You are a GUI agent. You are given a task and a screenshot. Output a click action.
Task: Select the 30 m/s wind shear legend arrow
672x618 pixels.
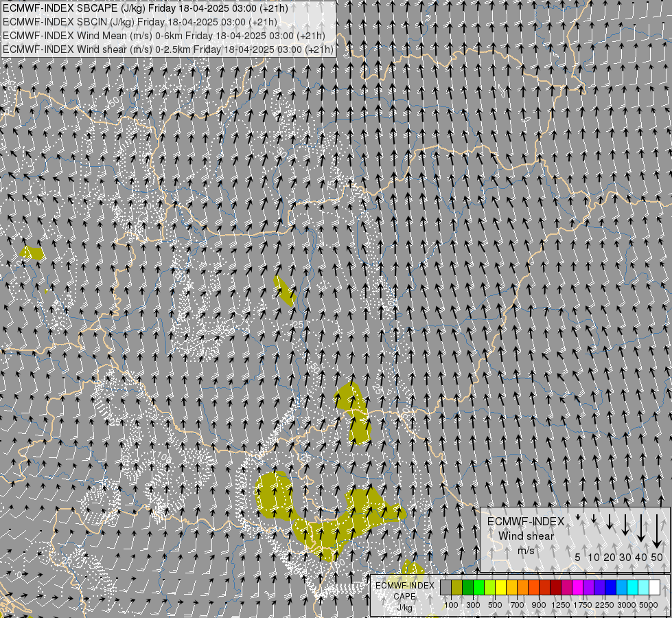(x=625, y=525)
